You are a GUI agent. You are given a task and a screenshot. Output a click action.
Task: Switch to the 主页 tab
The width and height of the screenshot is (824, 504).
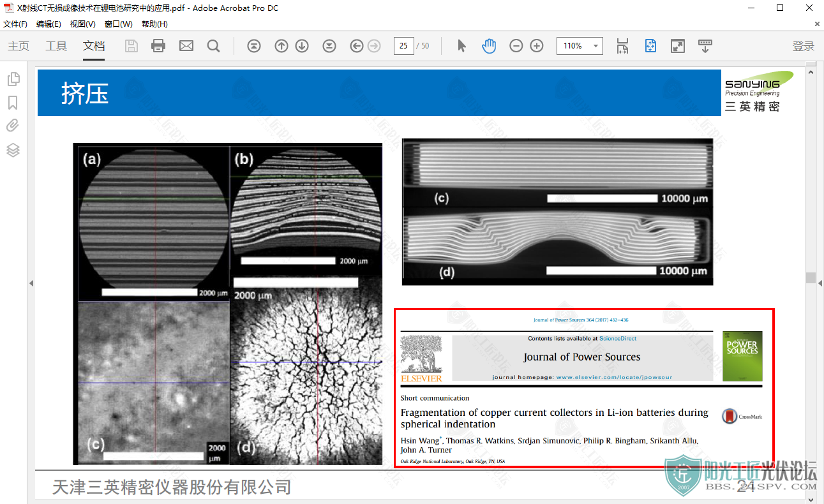click(x=19, y=46)
